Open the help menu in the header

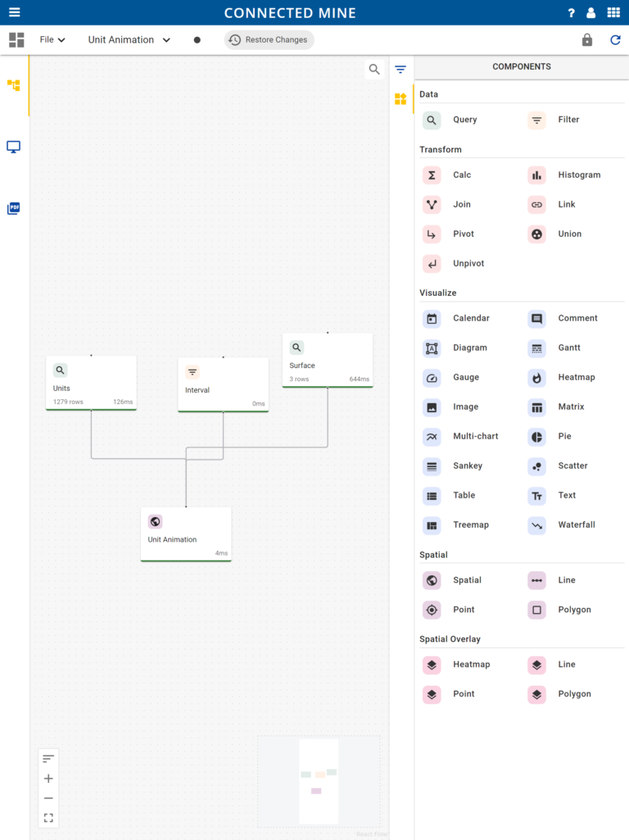[x=571, y=12]
